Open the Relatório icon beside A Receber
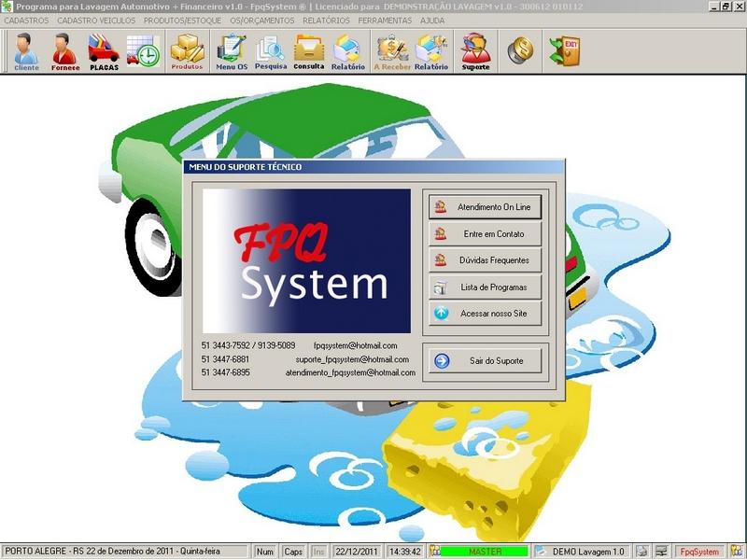Image resolution: width=747 pixels, height=560 pixels. pos(431,52)
